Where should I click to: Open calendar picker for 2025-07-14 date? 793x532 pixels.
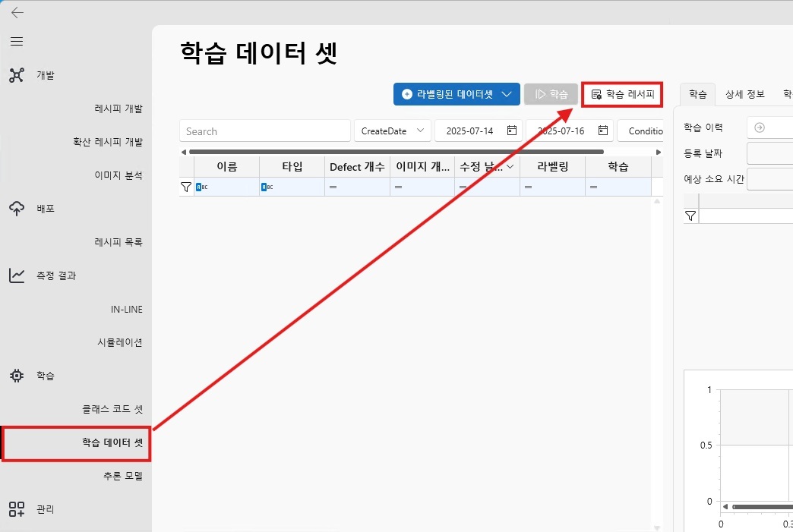[x=512, y=131]
